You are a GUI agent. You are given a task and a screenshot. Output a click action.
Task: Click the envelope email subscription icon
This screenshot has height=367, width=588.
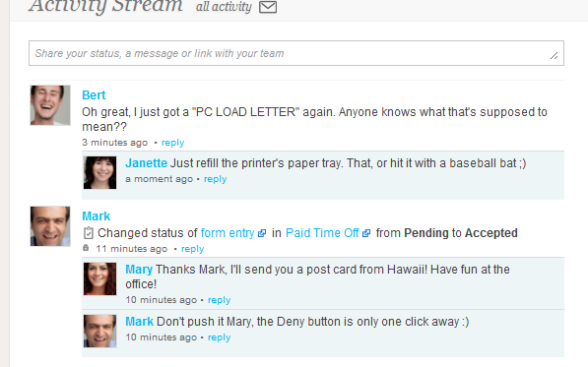(268, 7)
